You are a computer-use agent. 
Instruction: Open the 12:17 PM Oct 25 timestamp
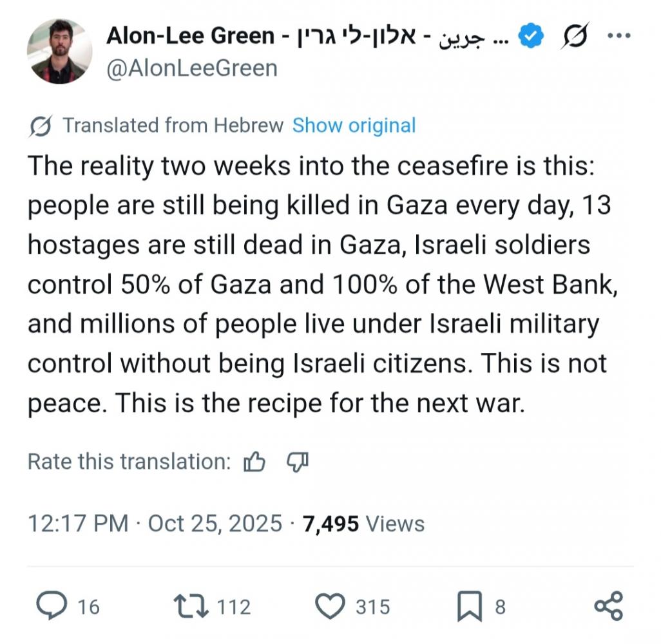click(155, 523)
